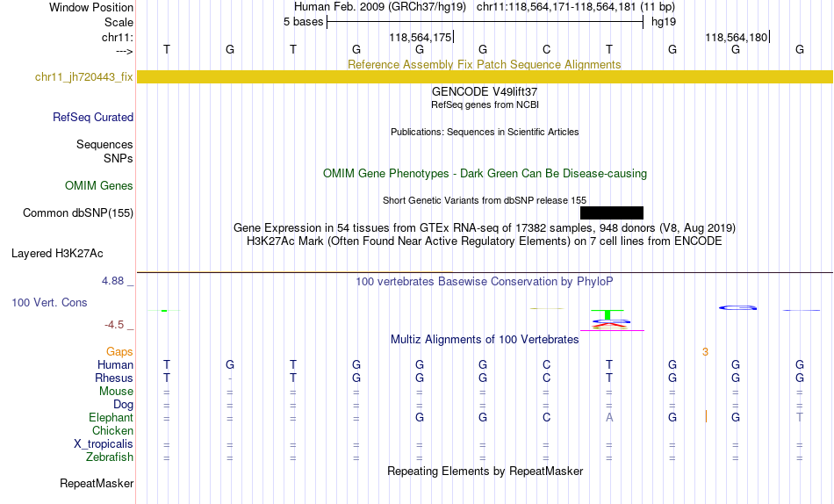Click the Mouse species label
Screen dimensions: 834x504
[x=116, y=392]
